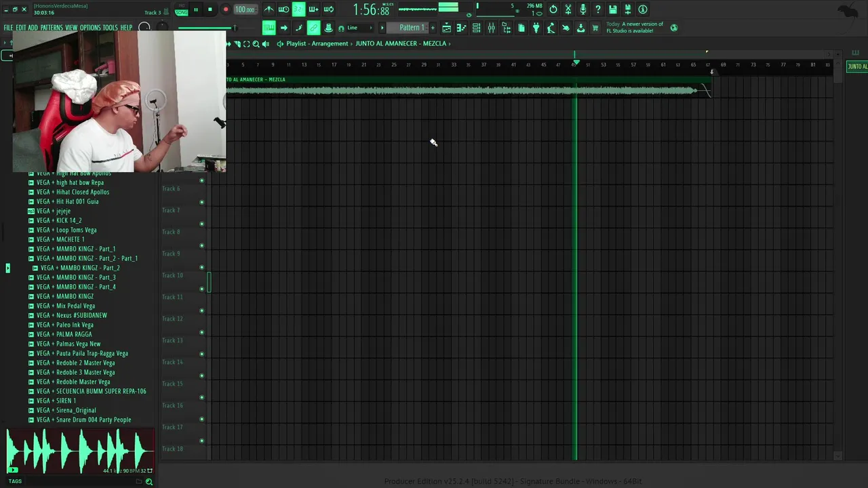Screen dimensions: 868x488
Task: Toggle the stamp icon beside the link icon
Action: 328,28
